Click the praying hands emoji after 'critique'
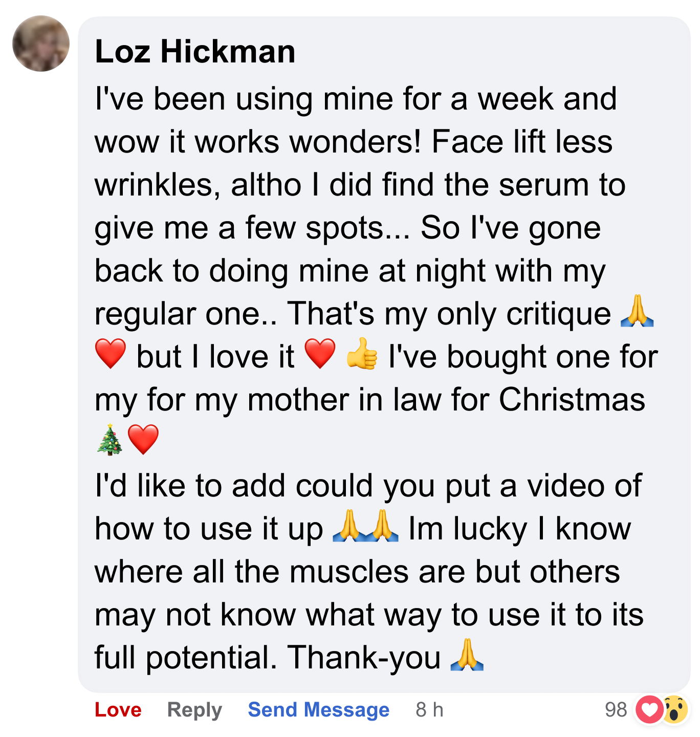700x737 pixels. pos(637,311)
